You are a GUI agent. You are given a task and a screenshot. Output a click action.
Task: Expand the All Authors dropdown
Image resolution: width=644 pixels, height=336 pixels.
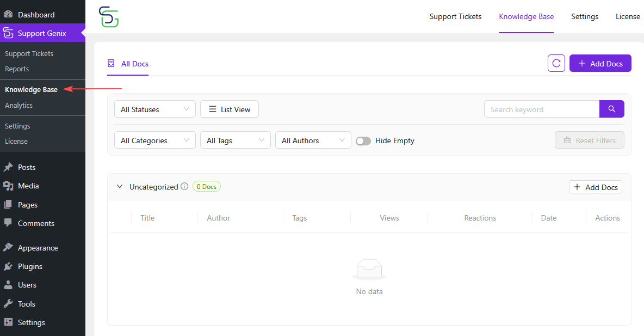pos(313,140)
